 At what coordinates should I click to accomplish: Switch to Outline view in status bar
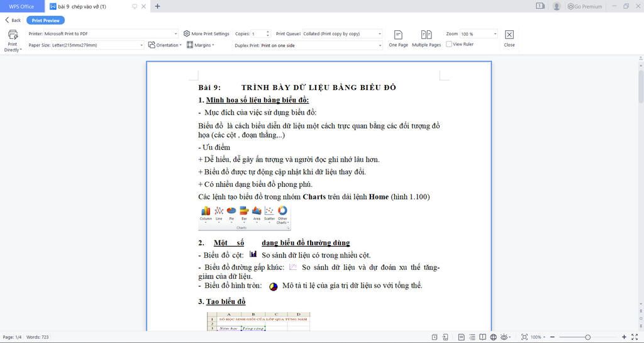click(472, 337)
